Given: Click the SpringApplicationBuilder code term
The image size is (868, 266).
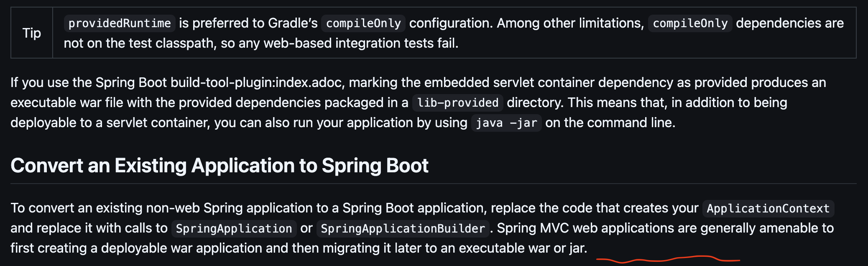Looking at the screenshot, I should pyautogui.click(x=403, y=228).
